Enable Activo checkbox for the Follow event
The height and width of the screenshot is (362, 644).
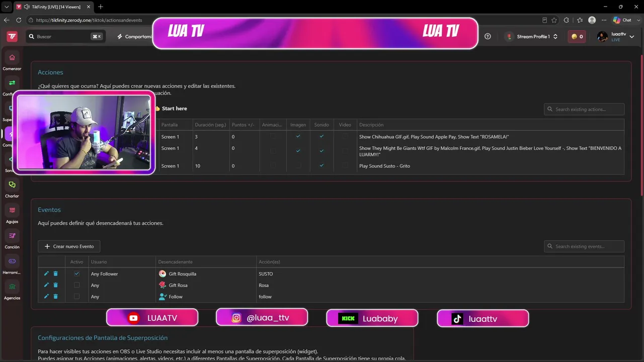[x=76, y=297]
